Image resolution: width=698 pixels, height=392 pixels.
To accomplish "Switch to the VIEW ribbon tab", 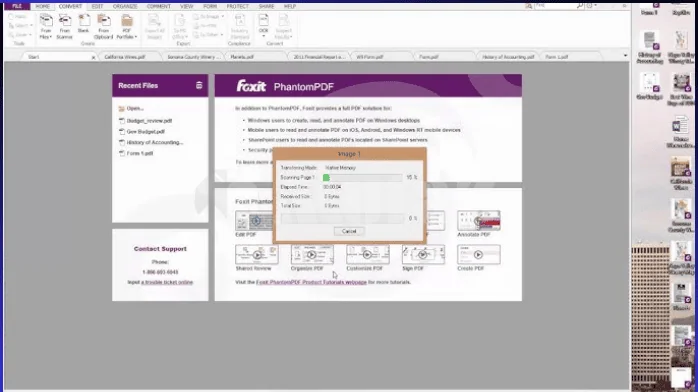I will [187, 6].
